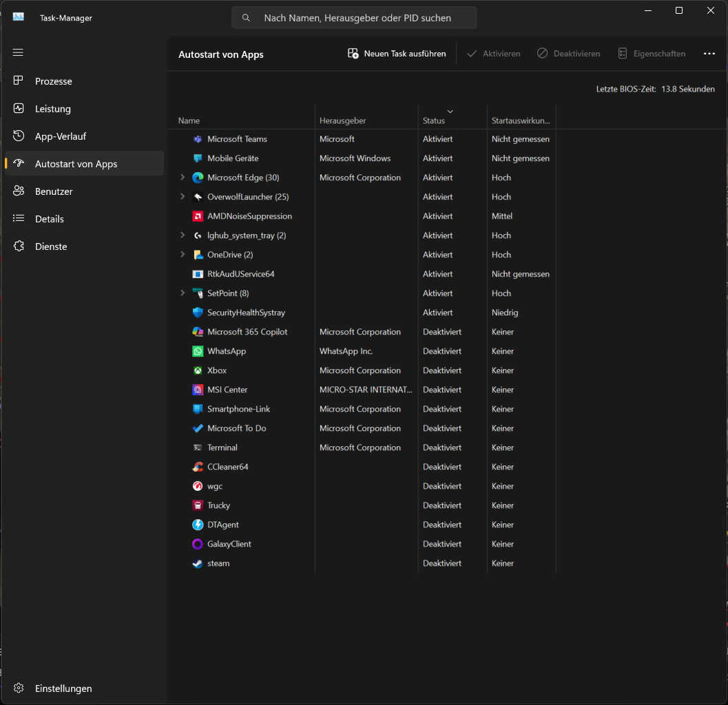Go to the Prozesse page
This screenshot has height=705, width=728.
point(84,81)
